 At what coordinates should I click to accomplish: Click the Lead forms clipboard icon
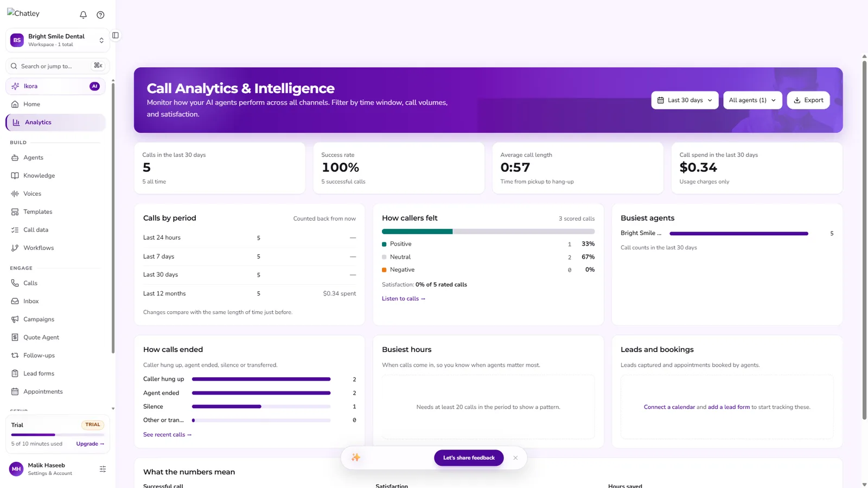coord(15,374)
